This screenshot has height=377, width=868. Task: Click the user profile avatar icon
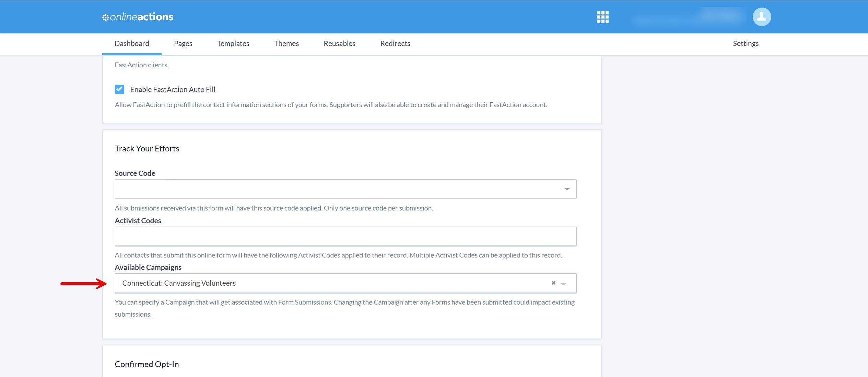click(761, 17)
